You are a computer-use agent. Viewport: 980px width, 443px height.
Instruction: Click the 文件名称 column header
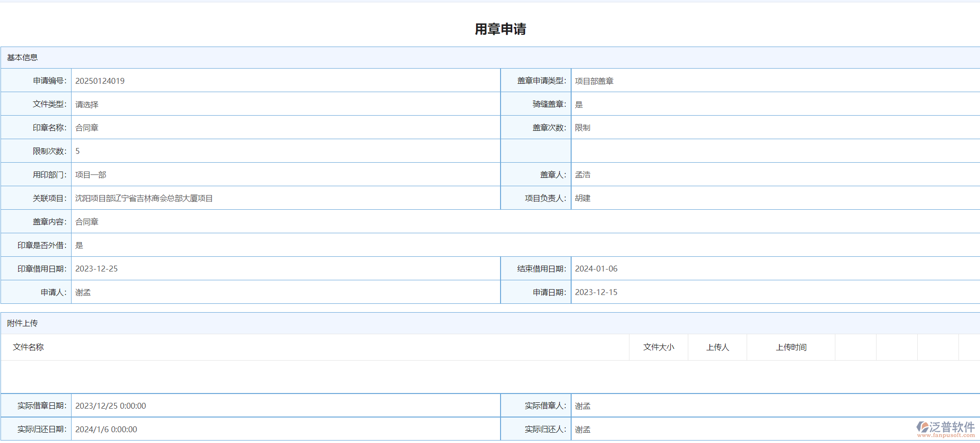pos(28,347)
